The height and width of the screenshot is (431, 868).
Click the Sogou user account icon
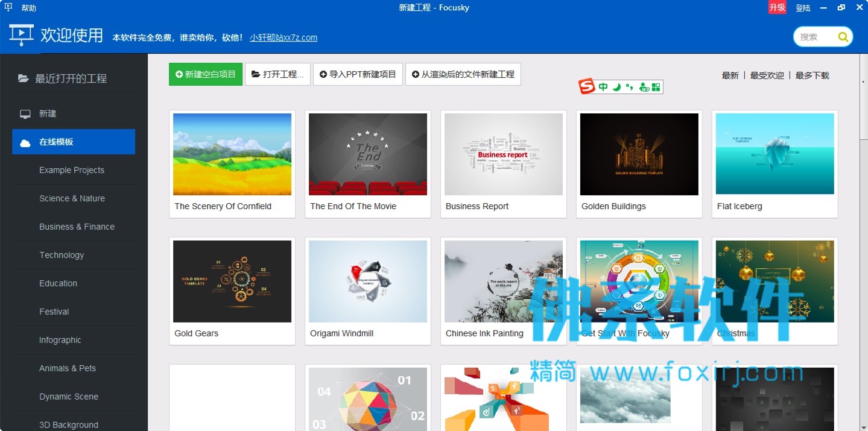pyautogui.click(x=644, y=87)
